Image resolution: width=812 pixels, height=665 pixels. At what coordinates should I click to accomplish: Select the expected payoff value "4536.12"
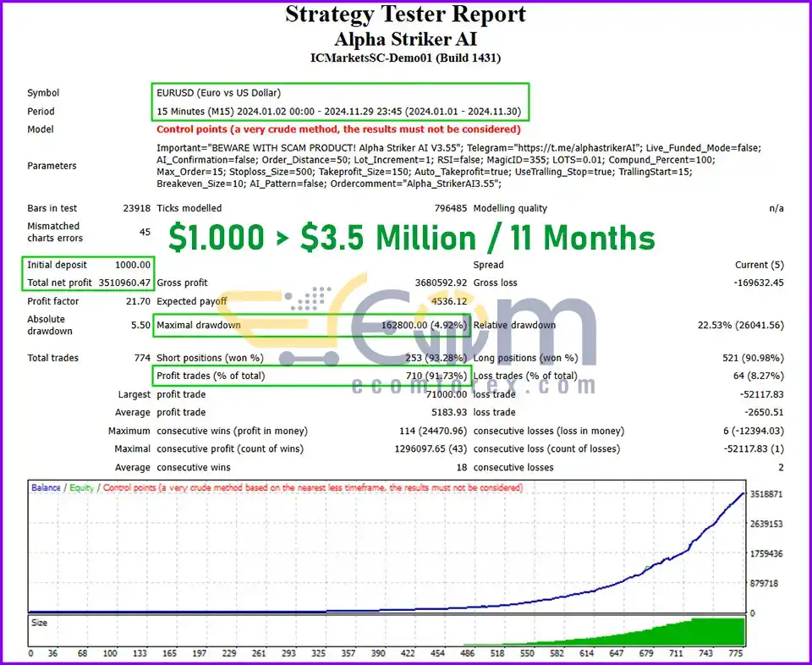pyautogui.click(x=449, y=301)
